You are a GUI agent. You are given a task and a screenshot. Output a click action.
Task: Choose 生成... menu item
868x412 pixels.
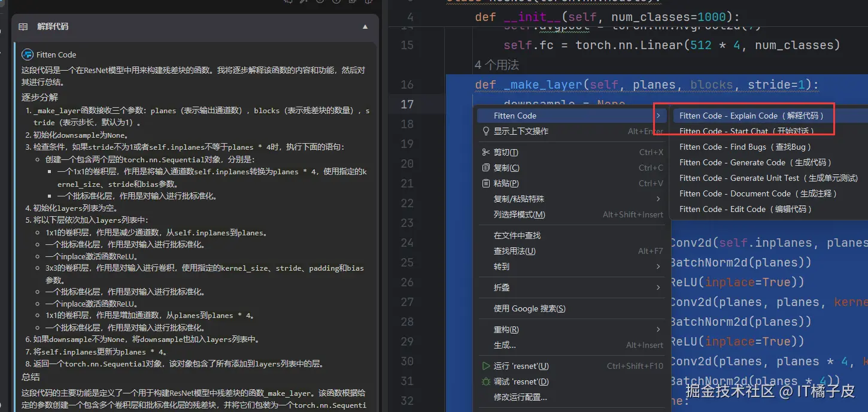tap(571, 345)
